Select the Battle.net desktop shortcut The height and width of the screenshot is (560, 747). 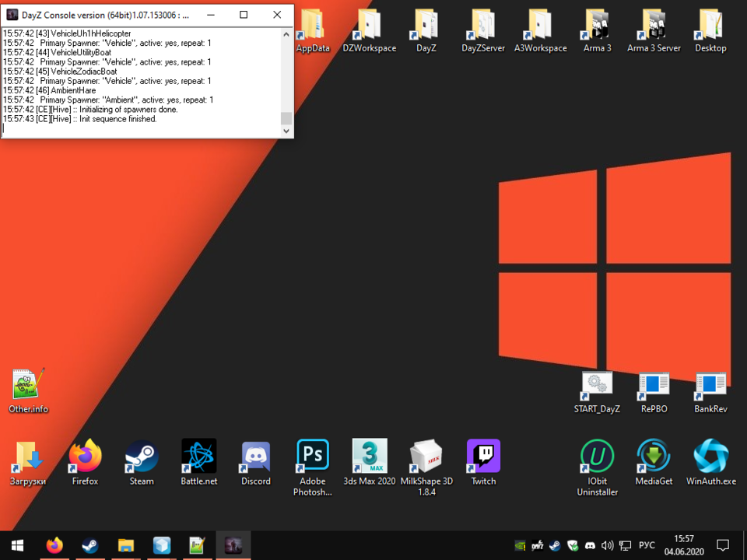pyautogui.click(x=198, y=462)
